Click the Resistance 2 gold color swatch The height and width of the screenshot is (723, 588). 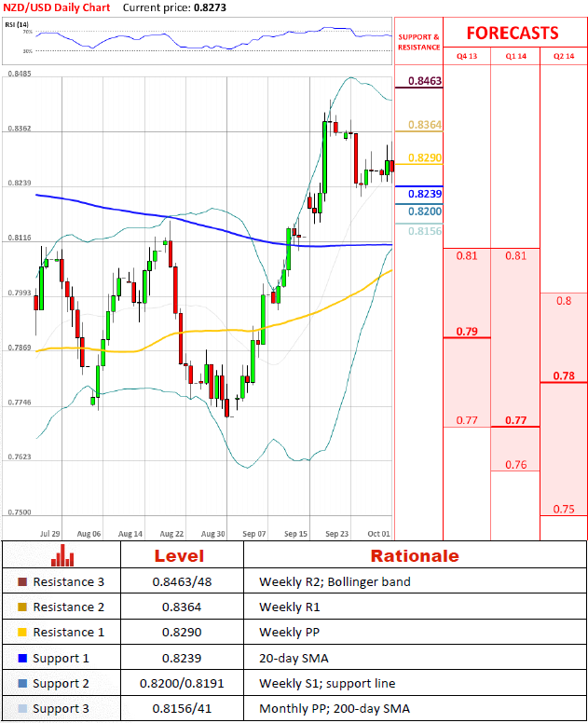pos(22,607)
